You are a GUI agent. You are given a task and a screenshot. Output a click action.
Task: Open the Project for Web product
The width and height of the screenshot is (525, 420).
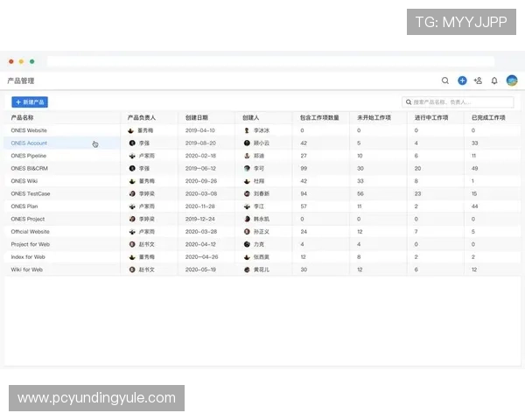click(x=31, y=244)
